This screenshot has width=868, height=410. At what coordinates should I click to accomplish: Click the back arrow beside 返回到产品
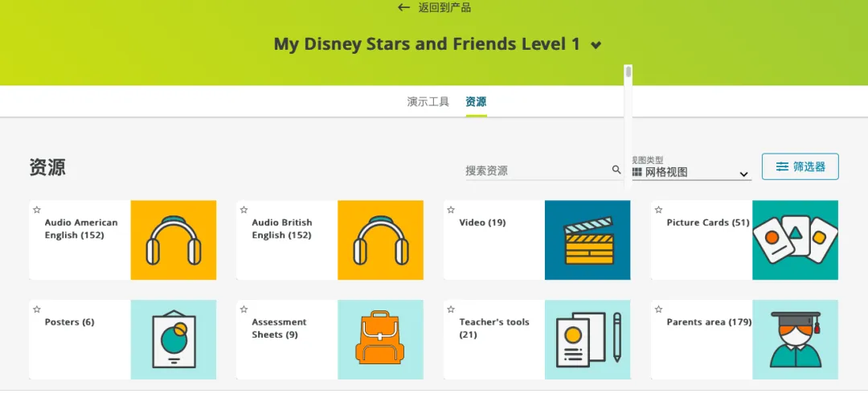[x=403, y=8]
